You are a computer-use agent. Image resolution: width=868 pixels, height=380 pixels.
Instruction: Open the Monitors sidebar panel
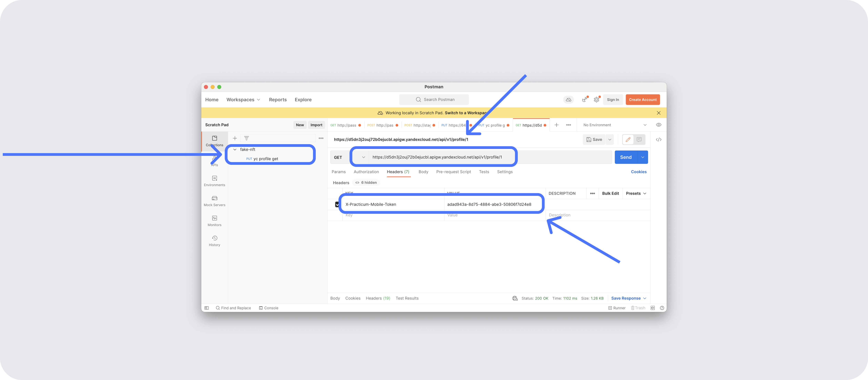[214, 221]
